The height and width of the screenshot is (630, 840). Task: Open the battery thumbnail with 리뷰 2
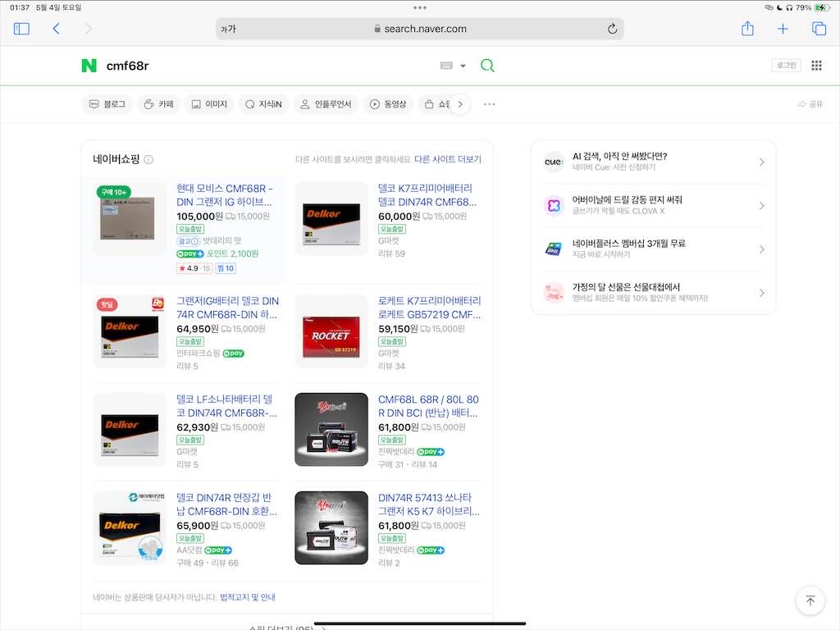331,527
